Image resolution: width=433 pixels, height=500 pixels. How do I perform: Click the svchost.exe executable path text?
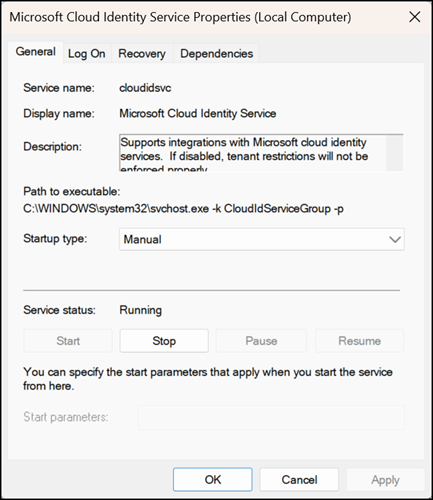pyautogui.click(x=183, y=209)
